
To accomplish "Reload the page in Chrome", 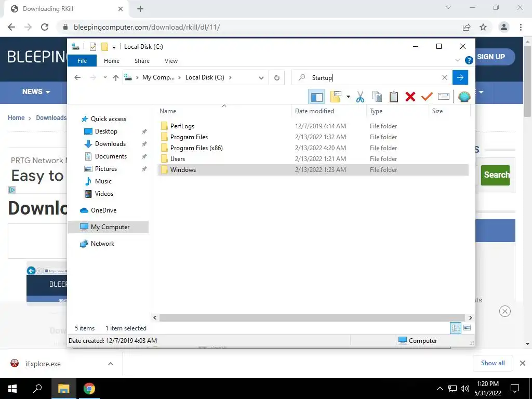I will [45, 27].
